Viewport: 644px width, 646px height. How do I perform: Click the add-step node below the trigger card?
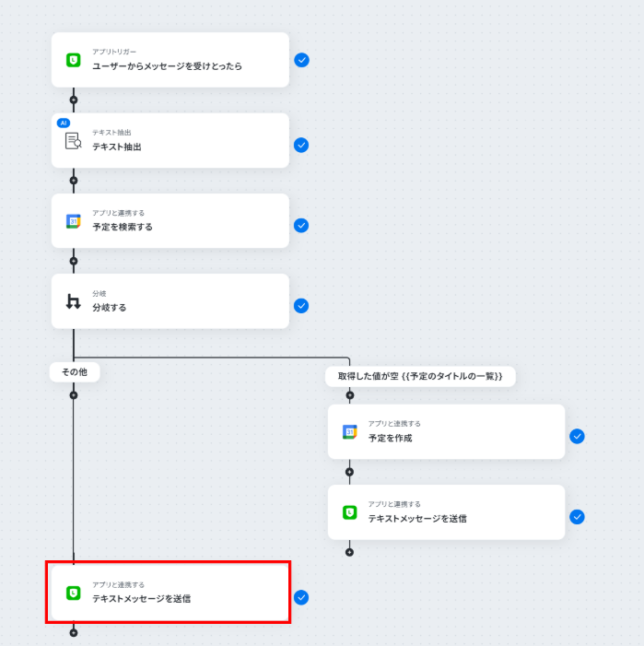(x=74, y=100)
